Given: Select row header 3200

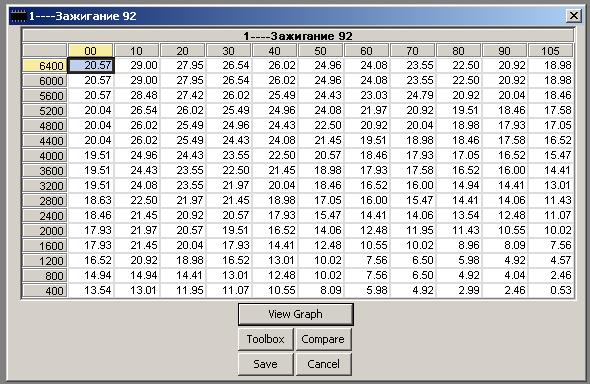Looking at the screenshot, I should 45,185.
